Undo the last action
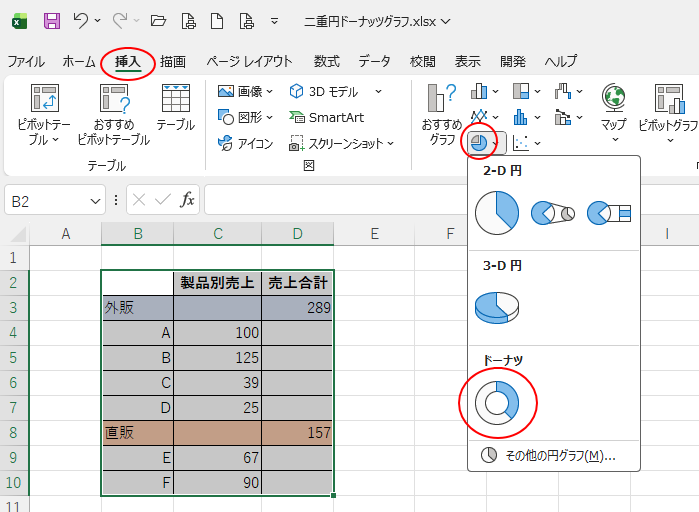The image size is (699, 512). point(81,20)
